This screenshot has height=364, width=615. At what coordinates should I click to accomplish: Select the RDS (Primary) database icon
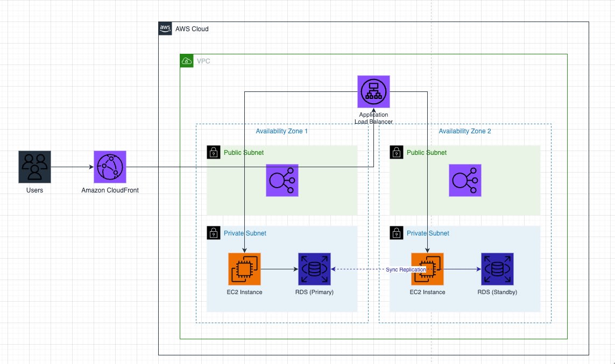pos(314,269)
